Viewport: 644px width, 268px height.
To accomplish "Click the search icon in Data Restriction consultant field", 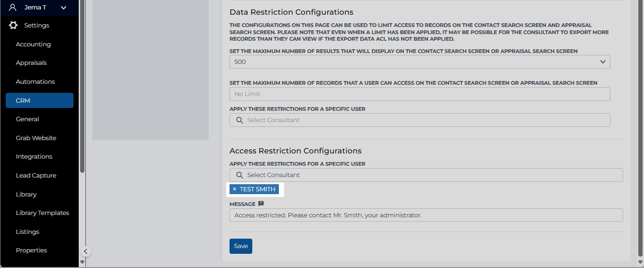I will (x=239, y=120).
